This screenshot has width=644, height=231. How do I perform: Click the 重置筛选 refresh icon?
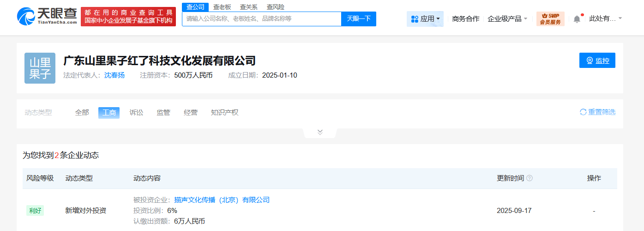(583, 112)
